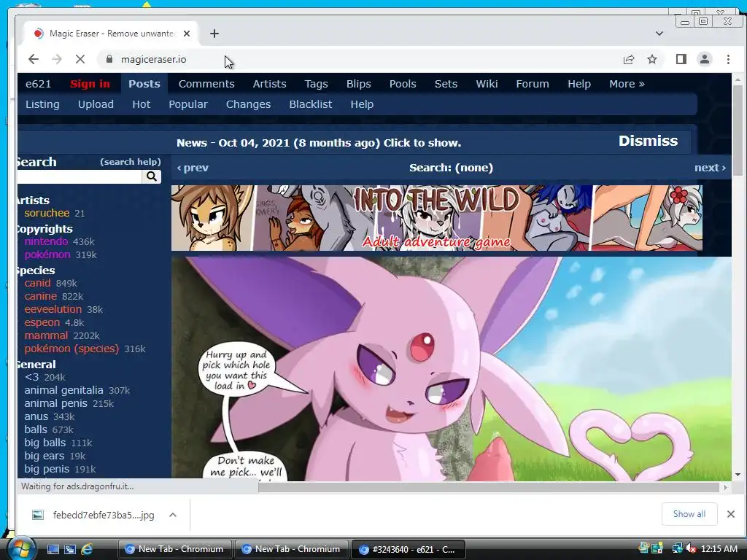The image size is (747, 560).
Task: Click the padlock site info icon
Action: coord(109,59)
